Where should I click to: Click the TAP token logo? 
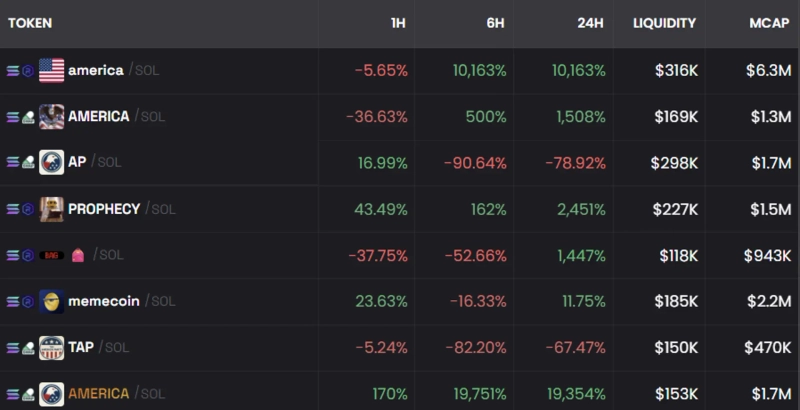(51, 347)
